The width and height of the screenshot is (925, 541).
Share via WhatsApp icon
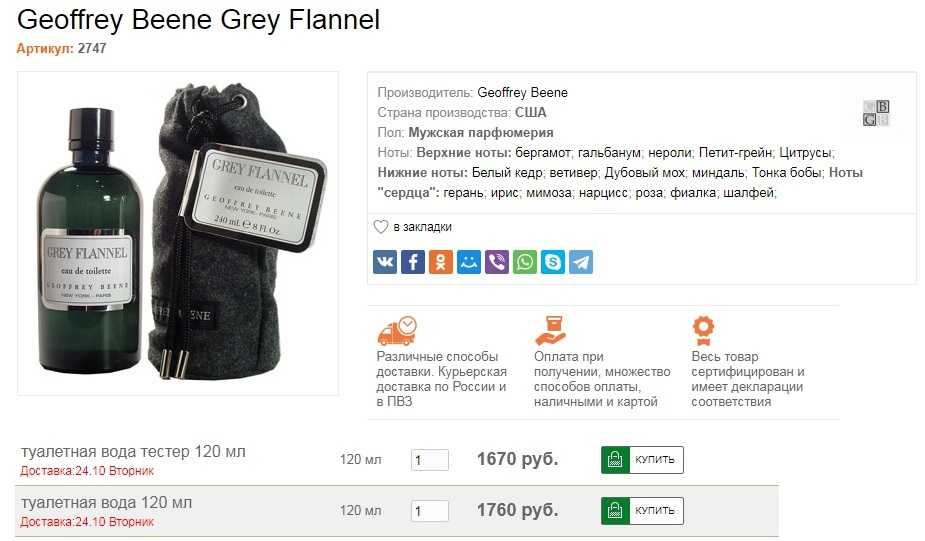525,262
